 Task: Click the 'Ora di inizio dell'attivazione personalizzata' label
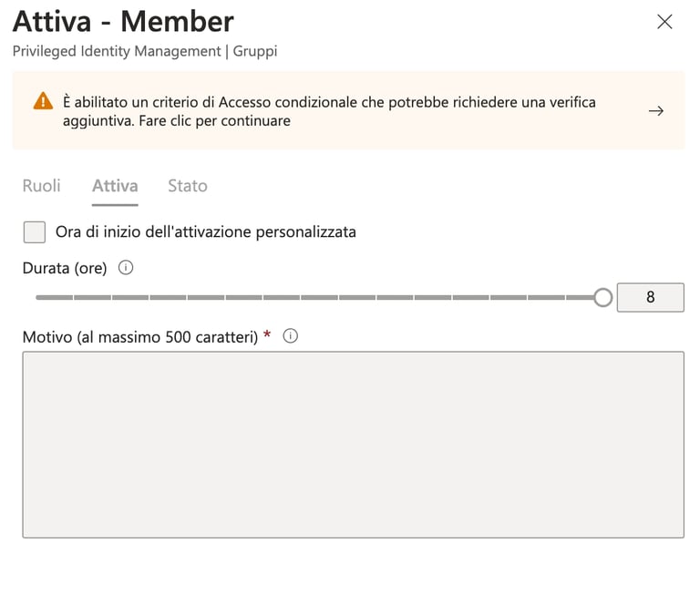point(206,232)
